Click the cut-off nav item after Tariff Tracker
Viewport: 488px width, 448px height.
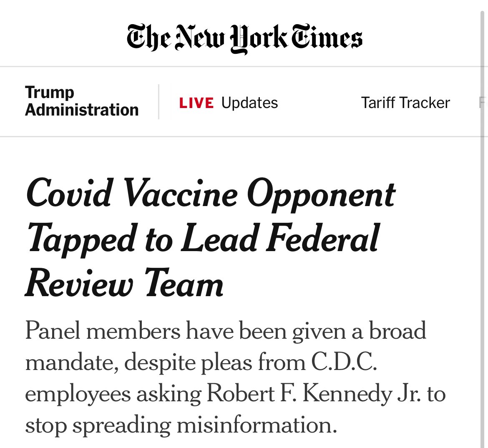coord(482,103)
